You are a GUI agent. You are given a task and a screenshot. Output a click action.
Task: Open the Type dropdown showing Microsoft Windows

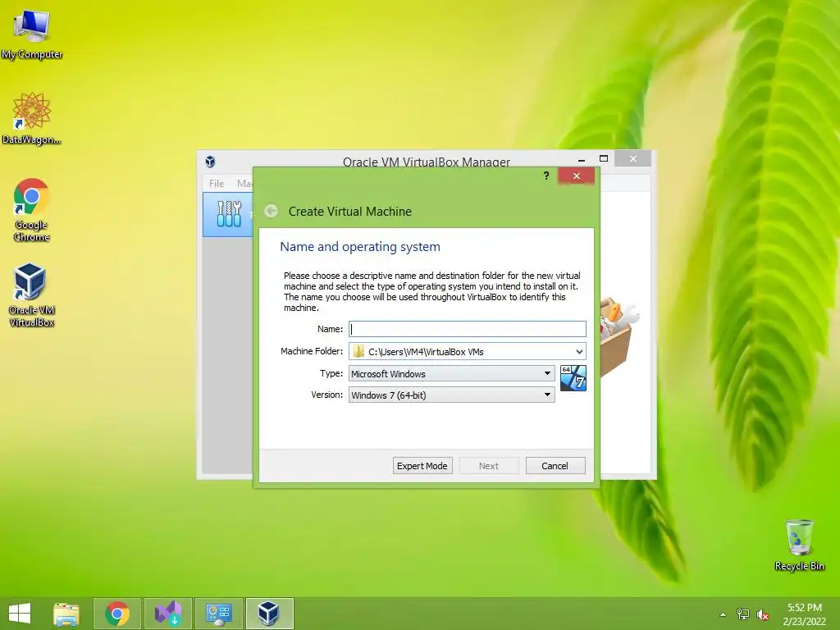(x=452, y=373)
